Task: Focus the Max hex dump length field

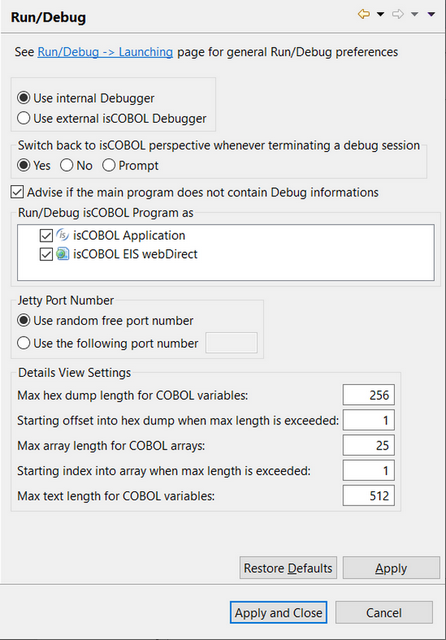Action: tap(368, 395)
